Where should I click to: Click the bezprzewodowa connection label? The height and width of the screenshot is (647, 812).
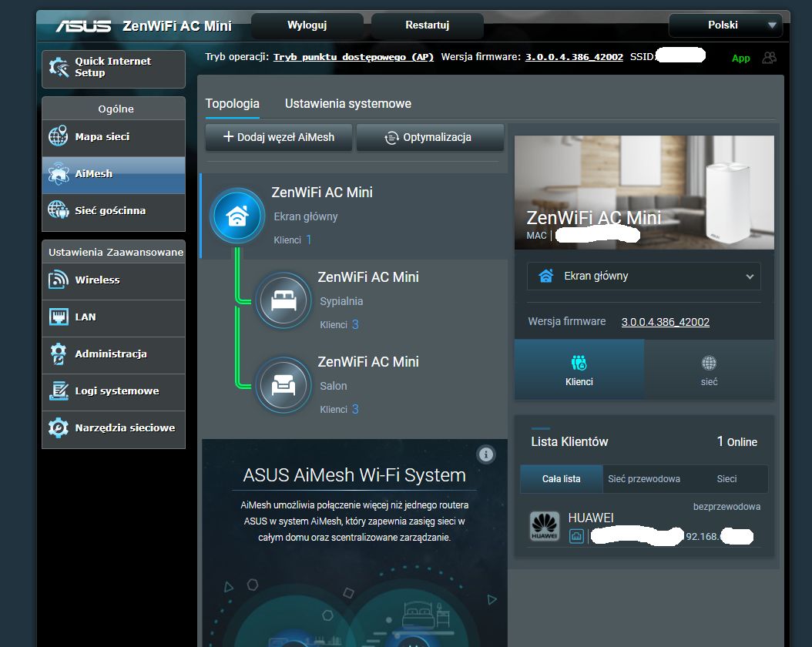click(x=726, y=507)
